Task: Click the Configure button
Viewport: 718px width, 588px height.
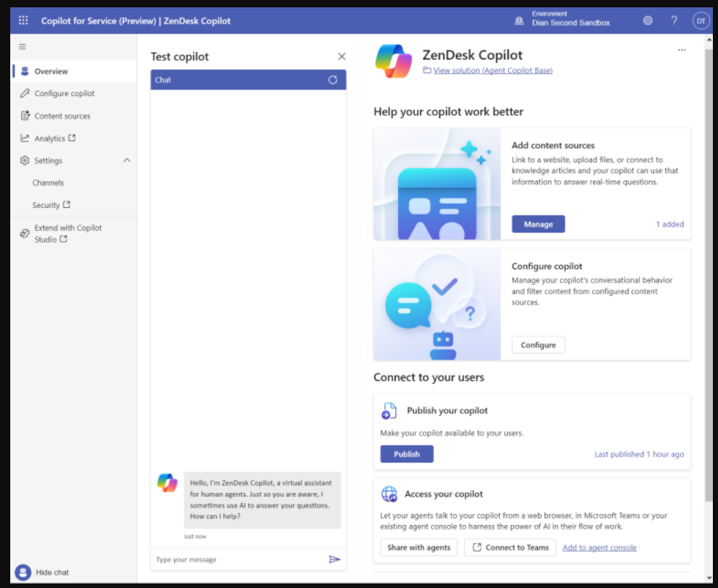Action: (538, 345)
